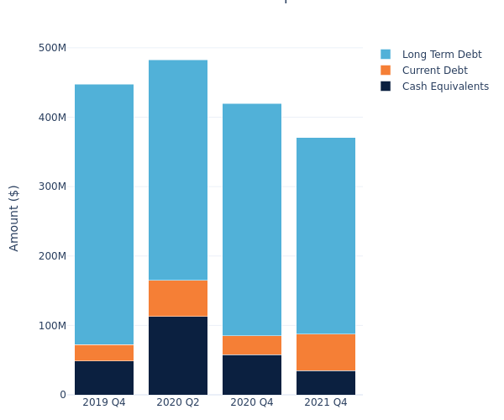Click the 500M y-axis tick label
The image size is (504, 420).
(52, 48)
